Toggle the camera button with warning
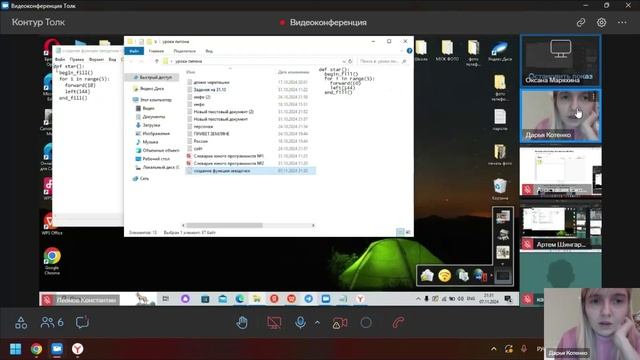640x360 pixels. pyautogui.click(x=340, y=323)
